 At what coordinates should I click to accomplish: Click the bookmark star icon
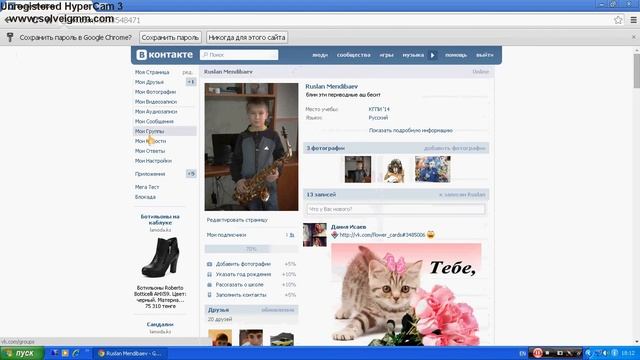coord(618,20)
